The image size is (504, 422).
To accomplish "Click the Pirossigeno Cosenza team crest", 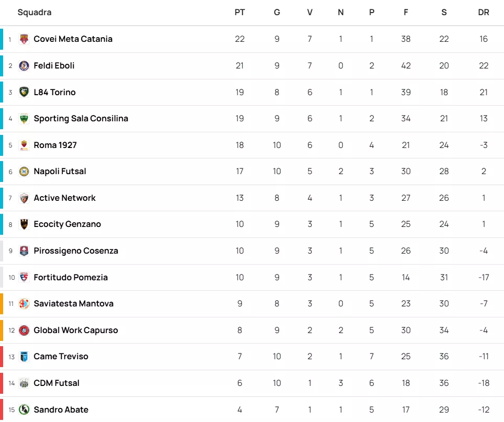I will (x=24, y=251).
